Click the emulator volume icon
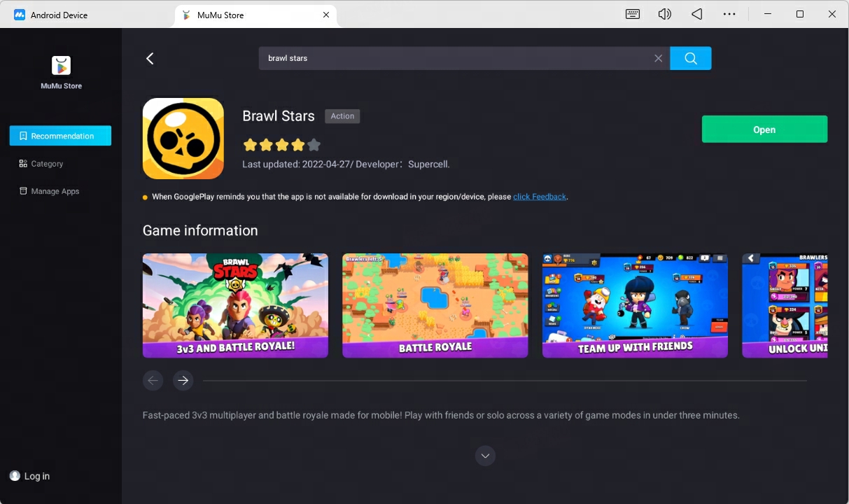Viewport: 849px width, 504px height. (x=664, y=14)
